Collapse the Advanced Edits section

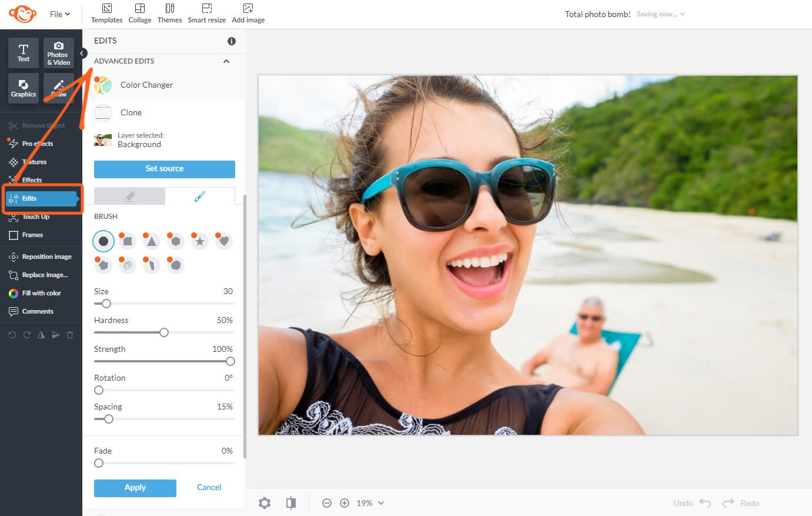tap(226, 61)
